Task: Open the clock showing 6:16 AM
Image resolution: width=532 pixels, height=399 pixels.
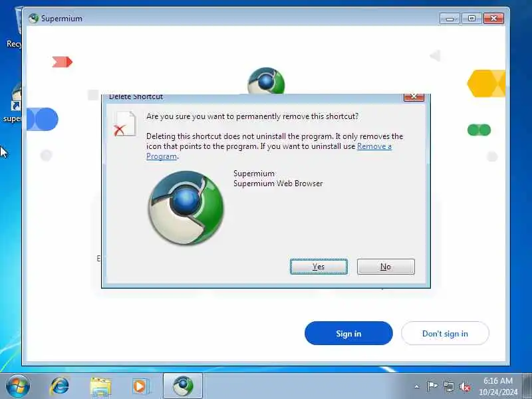Action: point(497,386)
